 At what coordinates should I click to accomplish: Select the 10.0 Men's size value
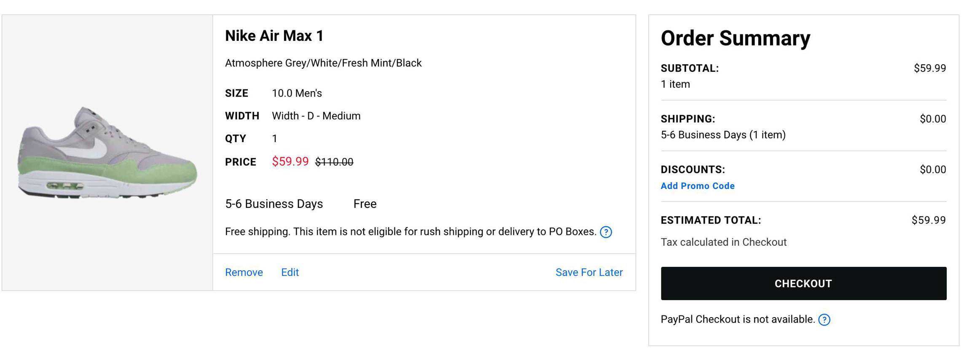click(297, 93)
